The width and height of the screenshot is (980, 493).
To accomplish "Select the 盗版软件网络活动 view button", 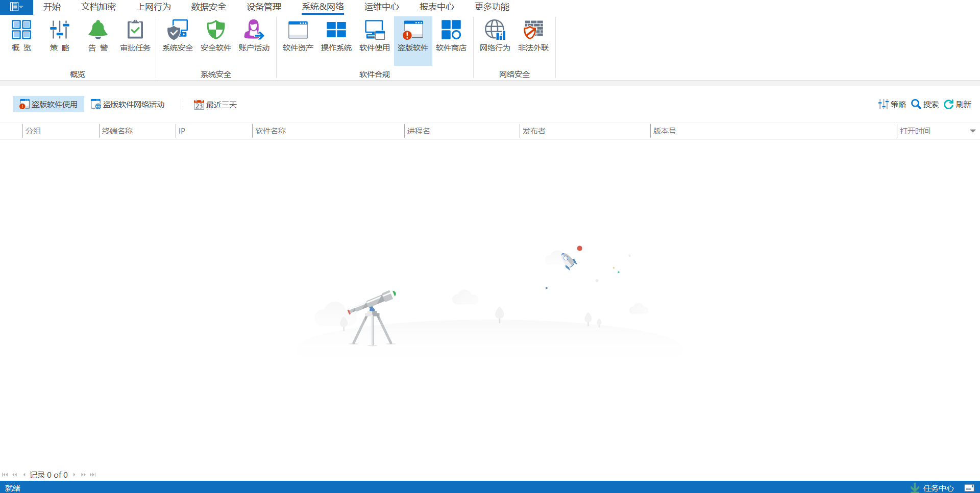I will (x=128, y=104).
